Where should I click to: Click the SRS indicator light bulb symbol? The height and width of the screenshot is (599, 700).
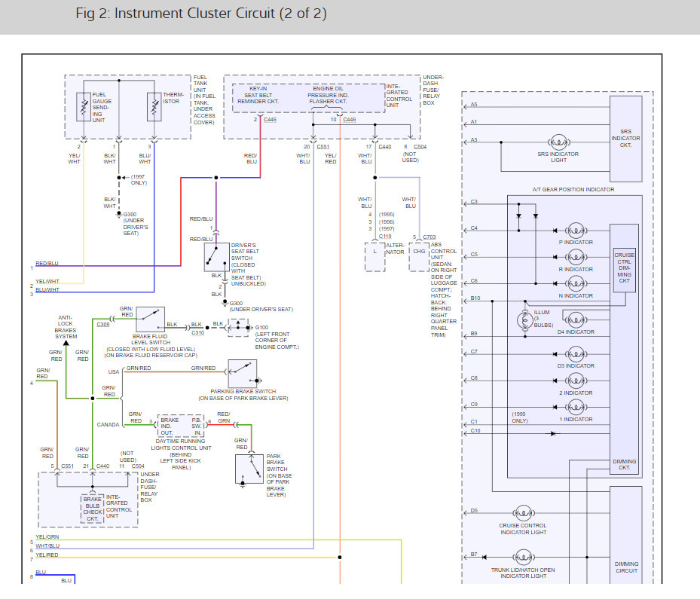(x=559, y=142)
